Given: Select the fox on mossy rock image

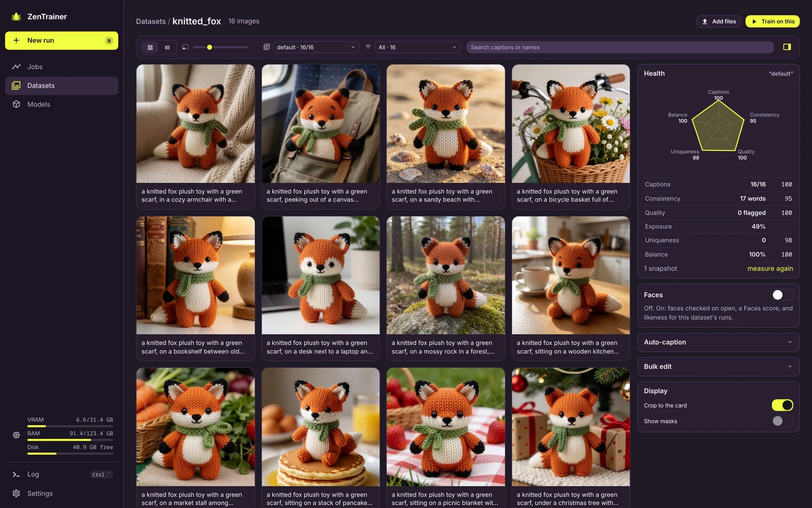Looking at the screenshot, I should 446,275.
